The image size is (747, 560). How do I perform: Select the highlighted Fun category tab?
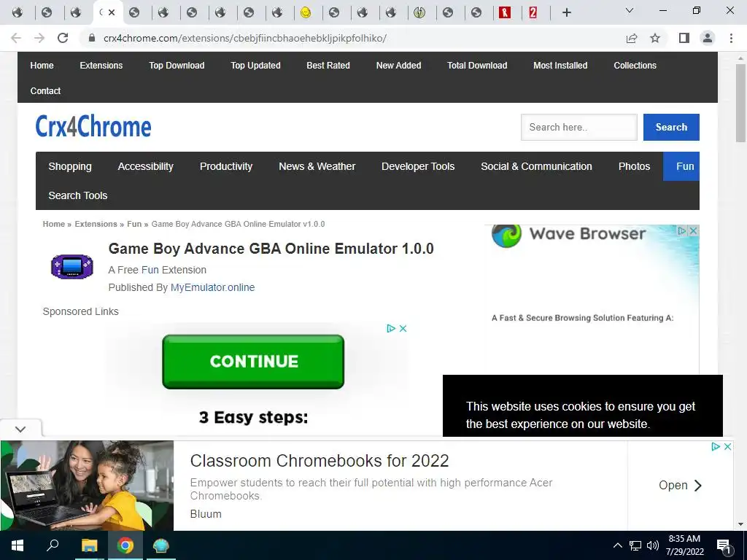click(x=681, y=166)
